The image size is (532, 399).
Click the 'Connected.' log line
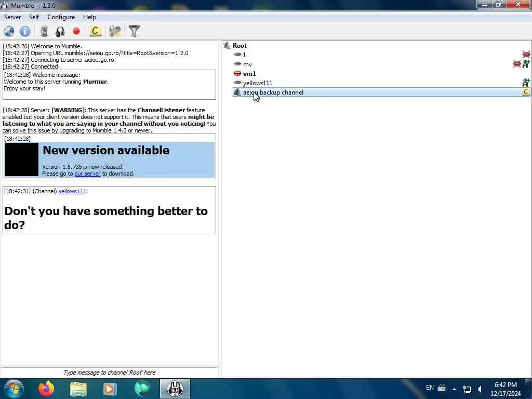[x=31, y=67]
